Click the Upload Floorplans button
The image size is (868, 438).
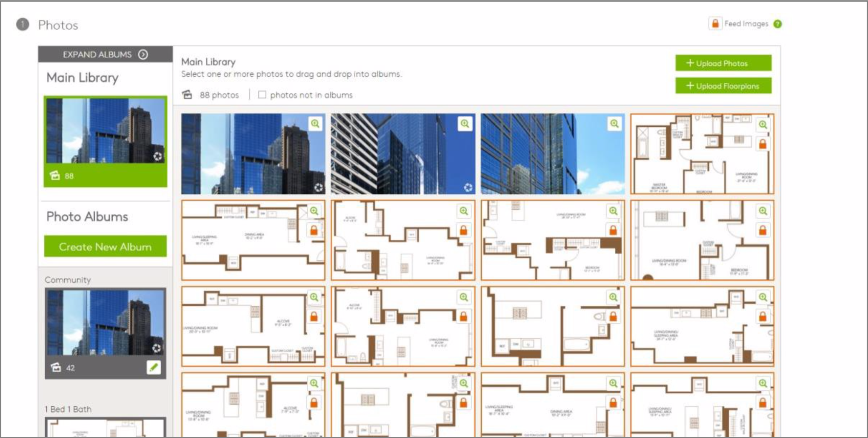coord(723,85)
